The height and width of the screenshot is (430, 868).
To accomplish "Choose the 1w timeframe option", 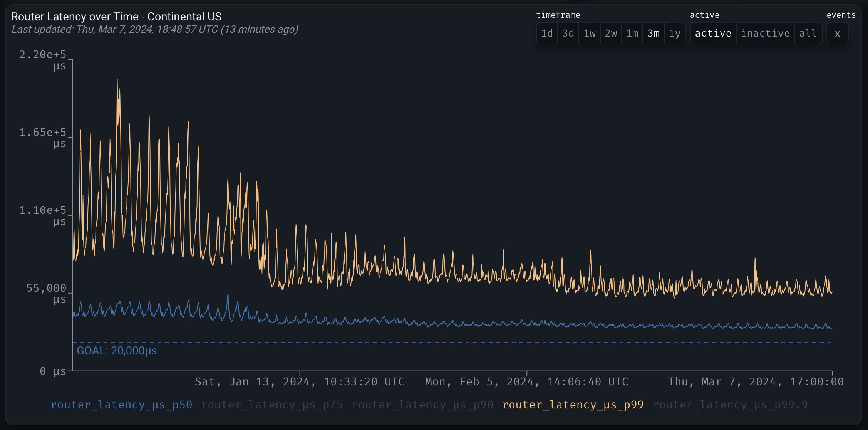I will click(x=590, y=34).
